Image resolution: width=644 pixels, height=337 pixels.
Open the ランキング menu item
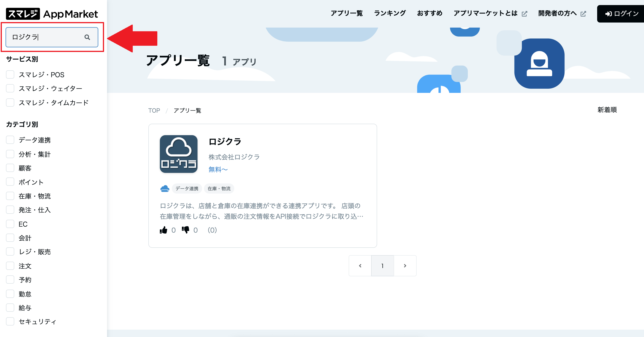coord(390,13)
